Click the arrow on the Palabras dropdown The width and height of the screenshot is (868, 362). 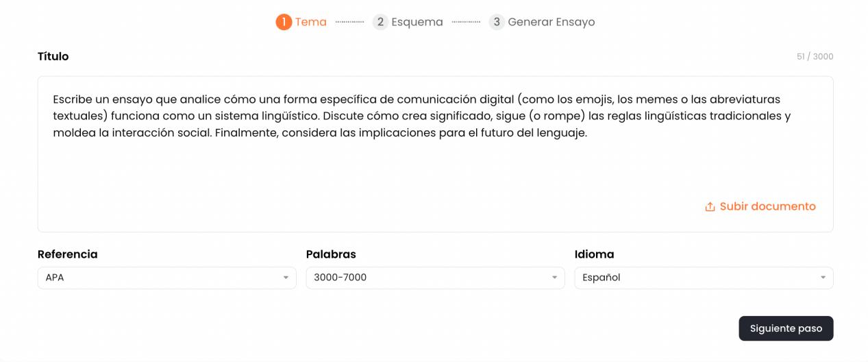click(554, 278)
